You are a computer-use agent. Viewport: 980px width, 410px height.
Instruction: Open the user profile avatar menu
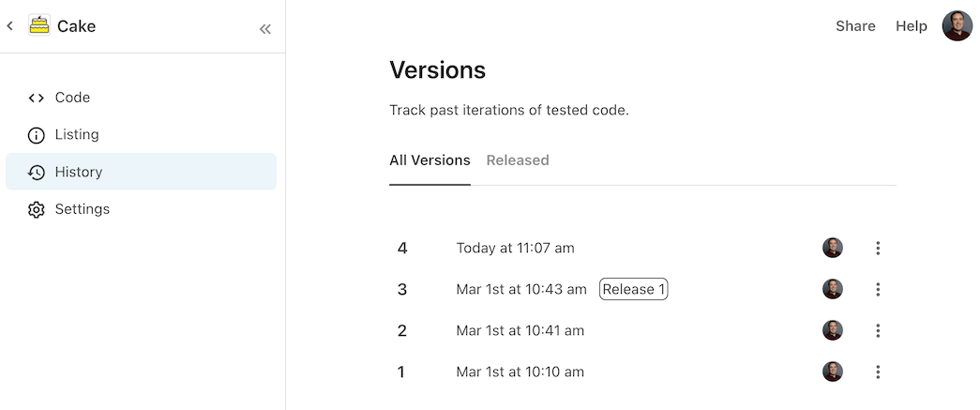coord(957,25)
